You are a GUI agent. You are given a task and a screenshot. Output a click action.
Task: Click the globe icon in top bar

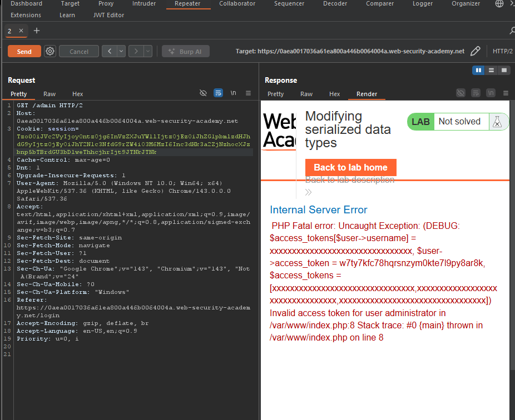(499, 3)
